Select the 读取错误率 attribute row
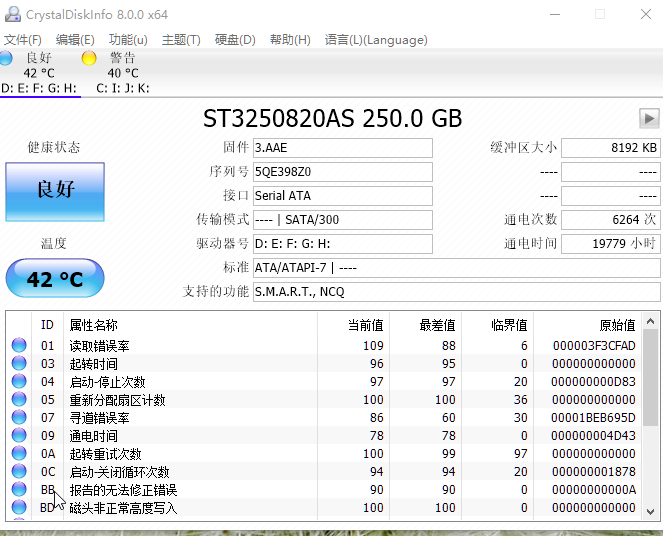Viewport: 663px width, 536px height. pos(323,345)
